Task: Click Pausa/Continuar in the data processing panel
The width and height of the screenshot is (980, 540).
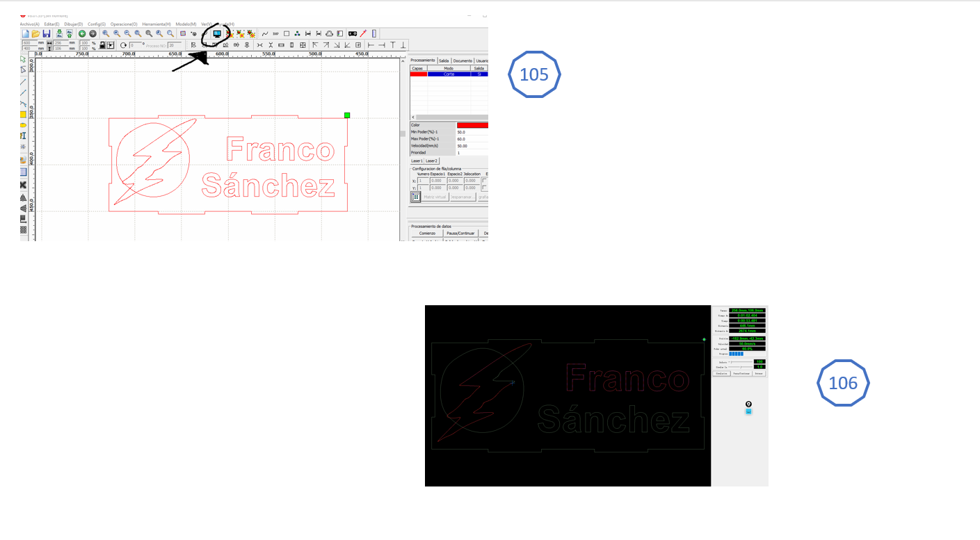Action: [460, 234]
